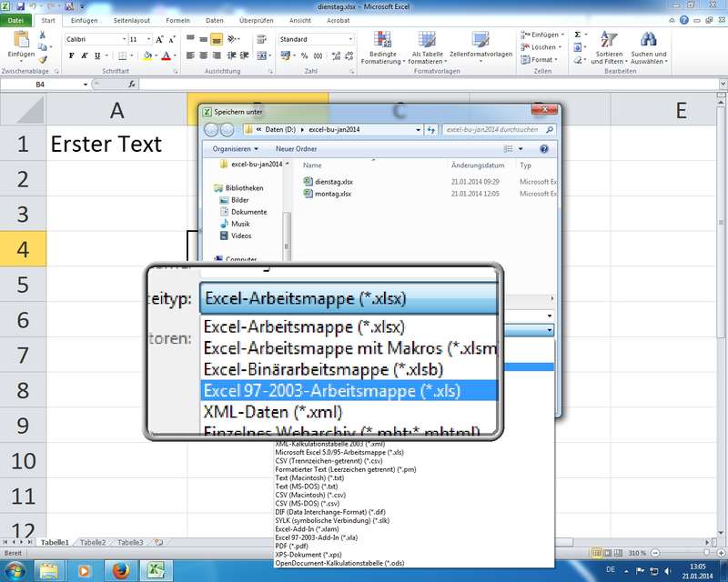Screen dimensions: 728x582
Task: Select PDF (*.pdf) from file type list
Action: pyautogui.click(x=292, y=546)
